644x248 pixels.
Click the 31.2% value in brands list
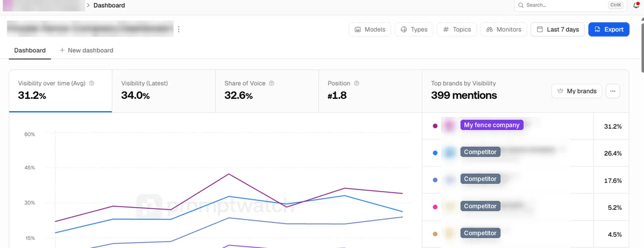tap(613, 126)
